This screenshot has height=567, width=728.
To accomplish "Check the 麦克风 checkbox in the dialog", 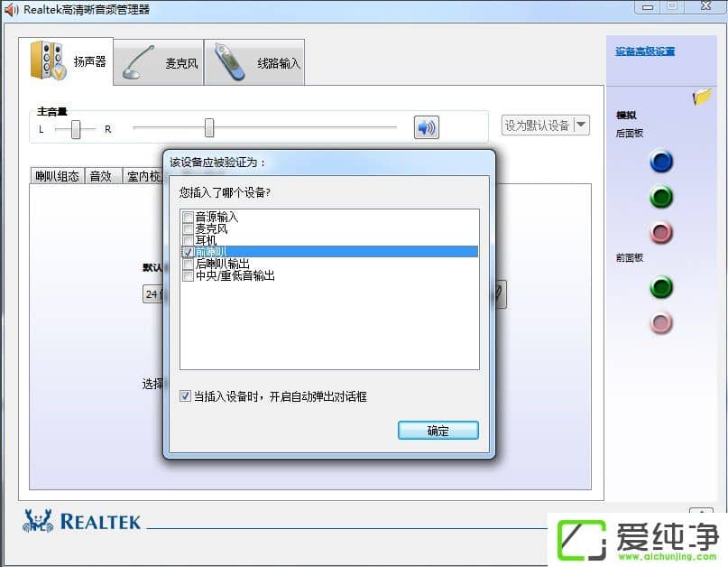I will (188, 229).
